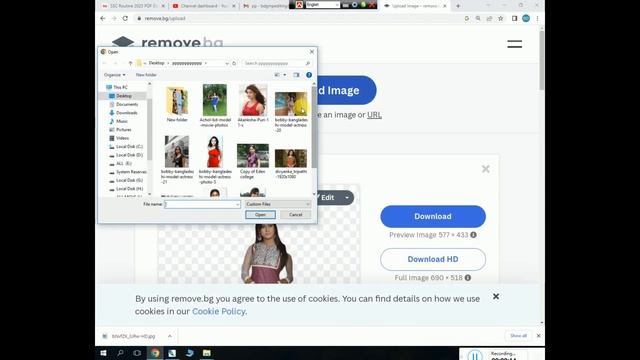Open Pictures in the navigation pane
The image size is (640, 360).
pyautogui.click(x=123, y=129)
